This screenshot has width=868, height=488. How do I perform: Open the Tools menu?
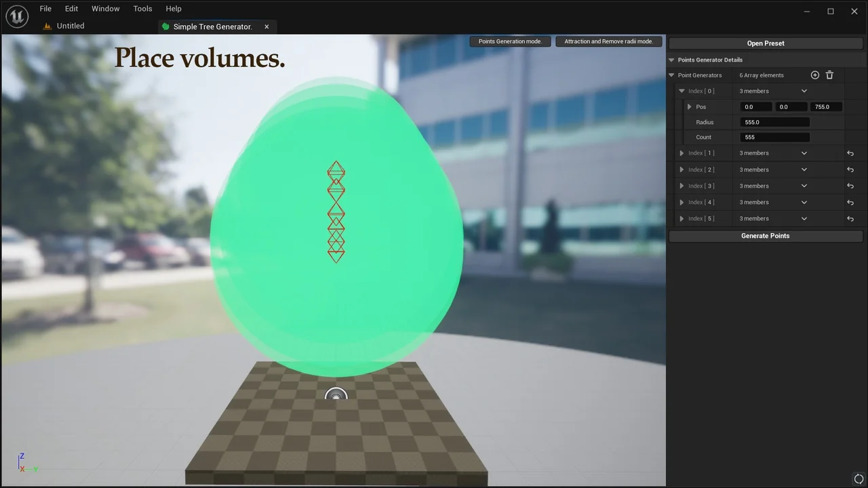click(142, 9)
